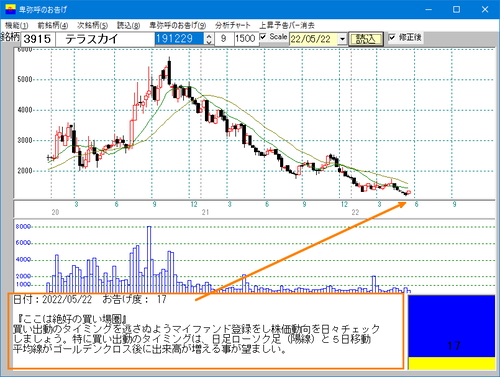This screenshot has width=500, height=377.
Task: Select 上昇予告バー消去 menu item
Action: pyautogui.click(x=287, y=25)
